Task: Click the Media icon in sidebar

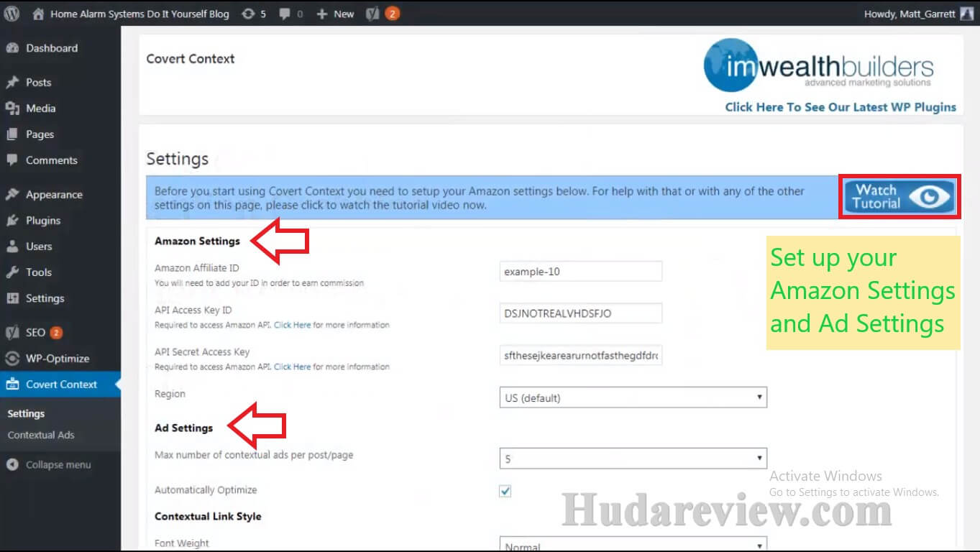Action: (12, 109)
